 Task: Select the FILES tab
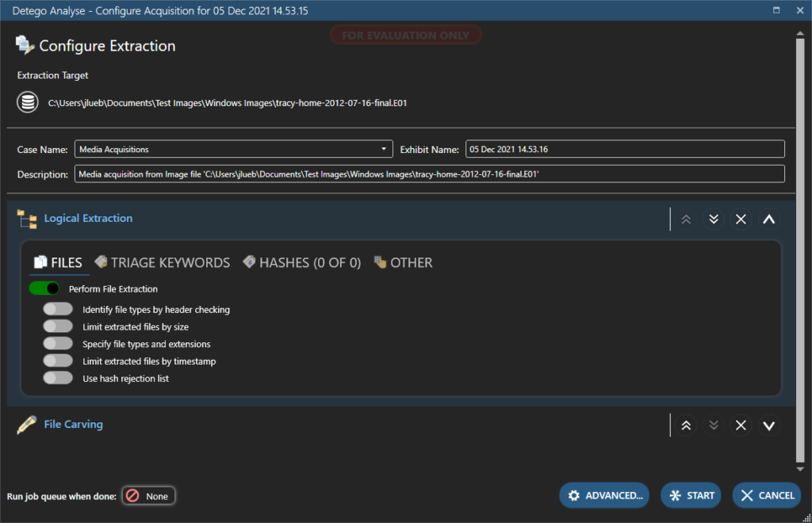(x=58, y=262)
